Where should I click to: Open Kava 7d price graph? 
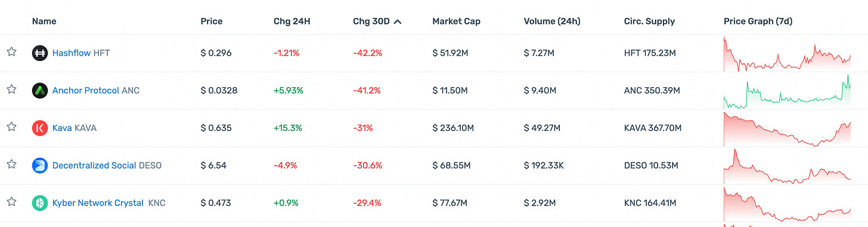coord(787,128)
